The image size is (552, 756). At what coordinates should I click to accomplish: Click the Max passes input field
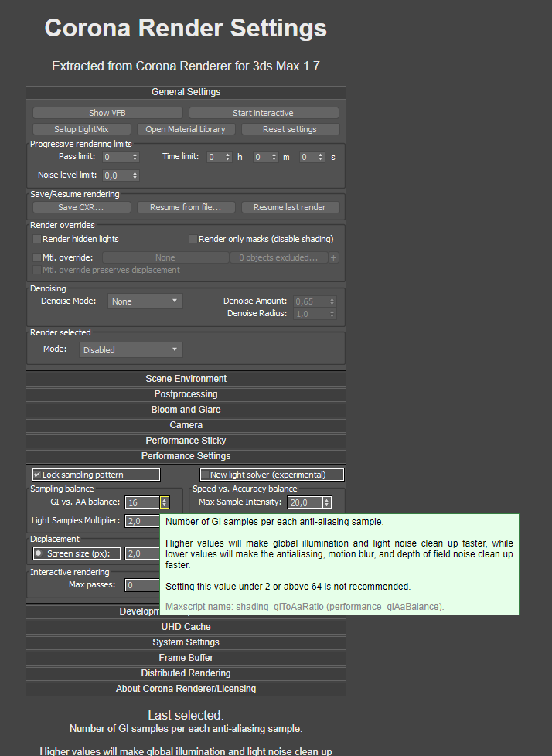tap(143, 585)
